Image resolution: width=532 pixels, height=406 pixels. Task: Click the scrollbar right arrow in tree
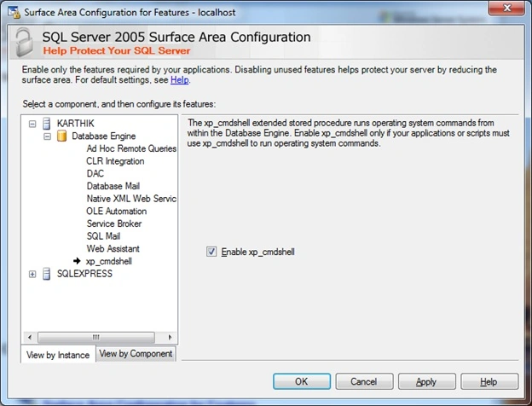click(x=170, y=337)
